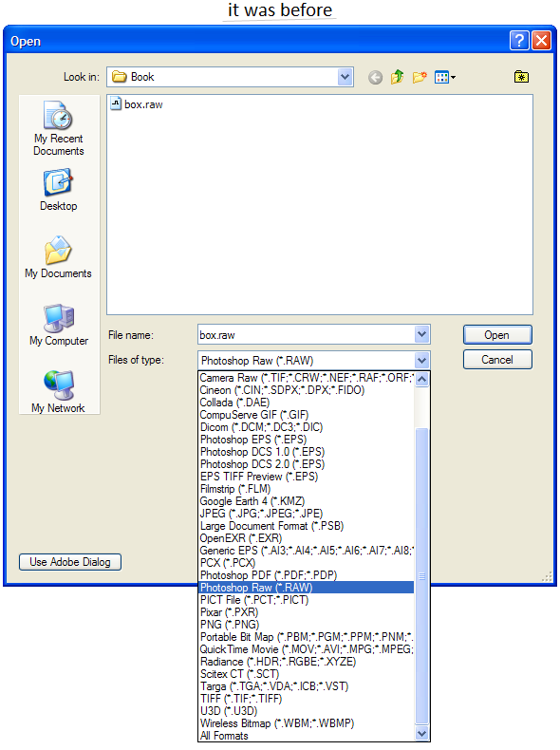Select TIFF (*.TIF;*.TIFF) format
The height and width of the screenshot is (750, 560).
click(x=306, y=699)
